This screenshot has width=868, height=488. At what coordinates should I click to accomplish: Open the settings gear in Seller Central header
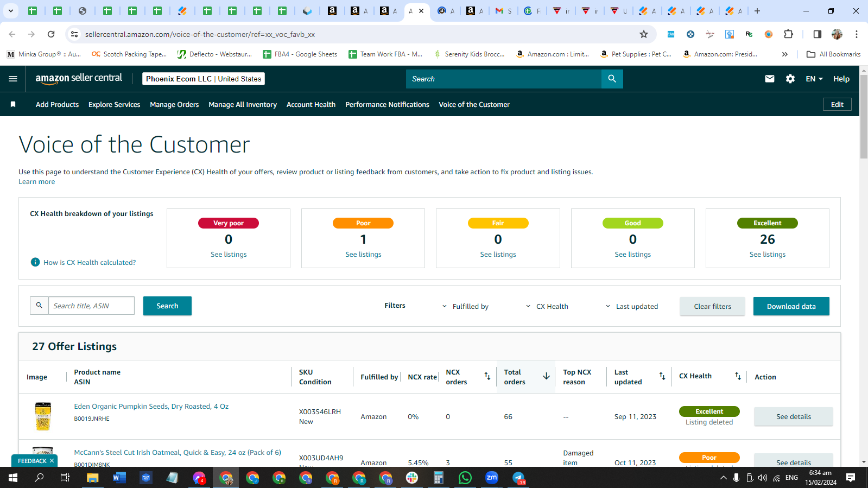(x=790, y=79)
